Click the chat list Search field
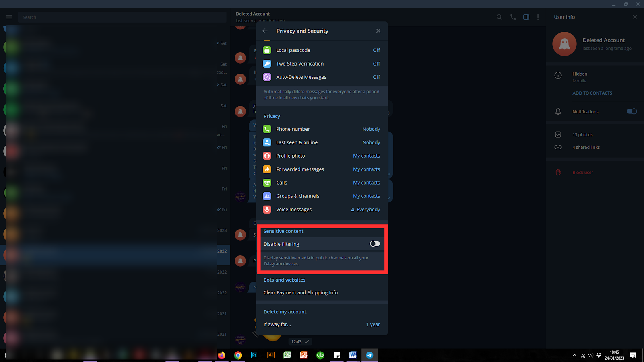This screenshot has height=362, width=644. pos(122,17)
